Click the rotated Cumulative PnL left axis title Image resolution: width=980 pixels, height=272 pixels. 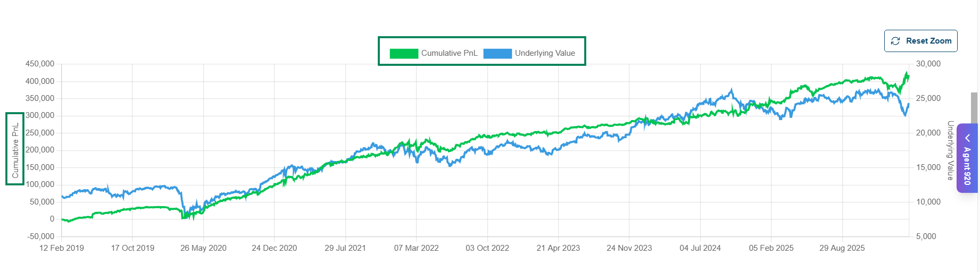[15, 150]
